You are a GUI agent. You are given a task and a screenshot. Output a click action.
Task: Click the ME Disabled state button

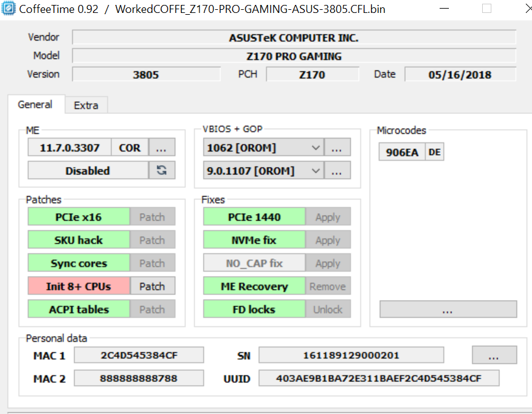click(x=88, y=170)
